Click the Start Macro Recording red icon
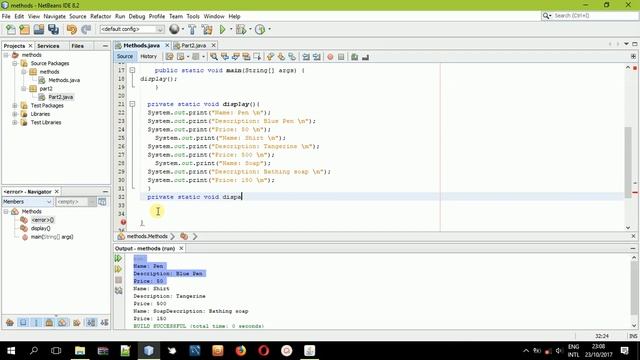 330,57
